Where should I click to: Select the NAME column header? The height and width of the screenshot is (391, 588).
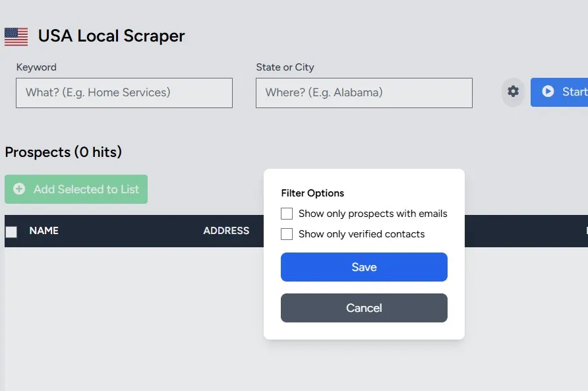coord(44,231)
